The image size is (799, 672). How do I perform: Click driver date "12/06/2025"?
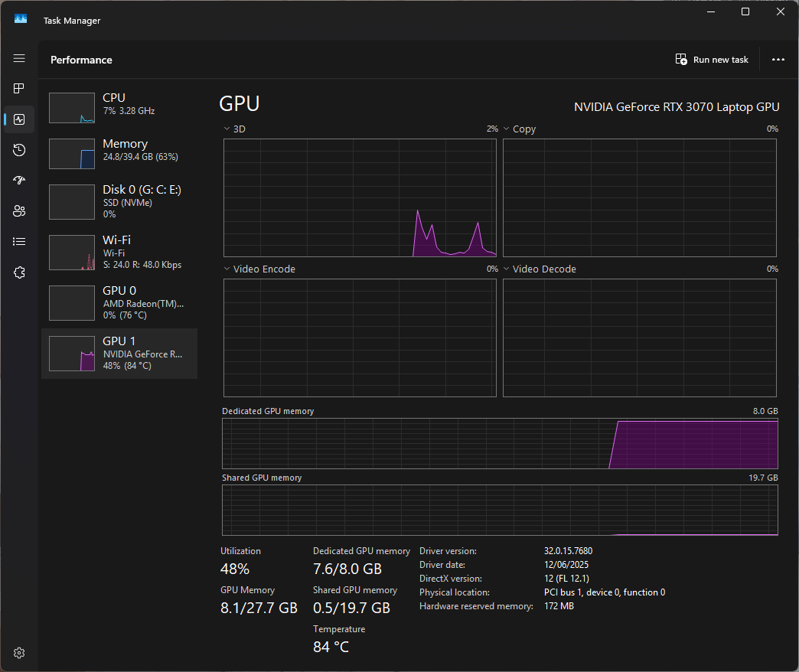pyautogui.click(x=566, y=565)
